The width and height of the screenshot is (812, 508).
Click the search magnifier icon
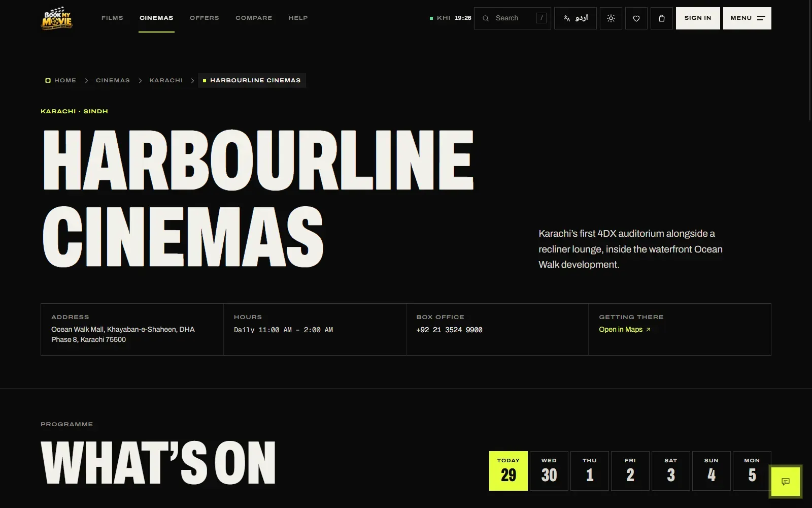(x=486, y=18)
